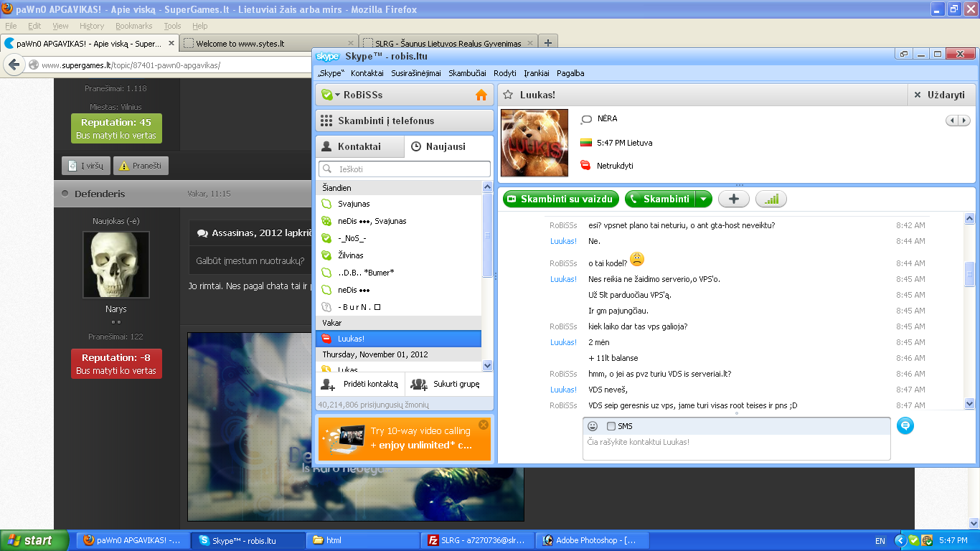This screenshot has width=980, height=551.
Task: Click the red Do Not Disturb icon in profile
Action: click(585, 166)
